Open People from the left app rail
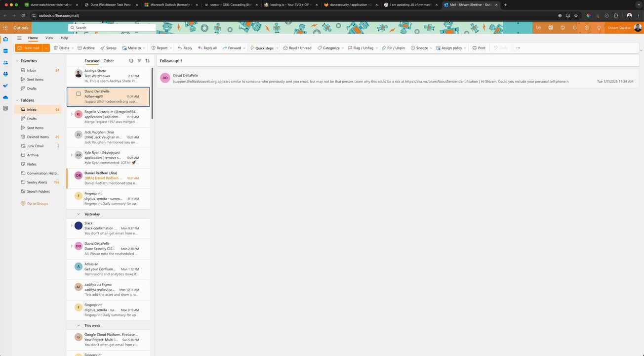Screen dimensions: 644x356 pos(5,62)
